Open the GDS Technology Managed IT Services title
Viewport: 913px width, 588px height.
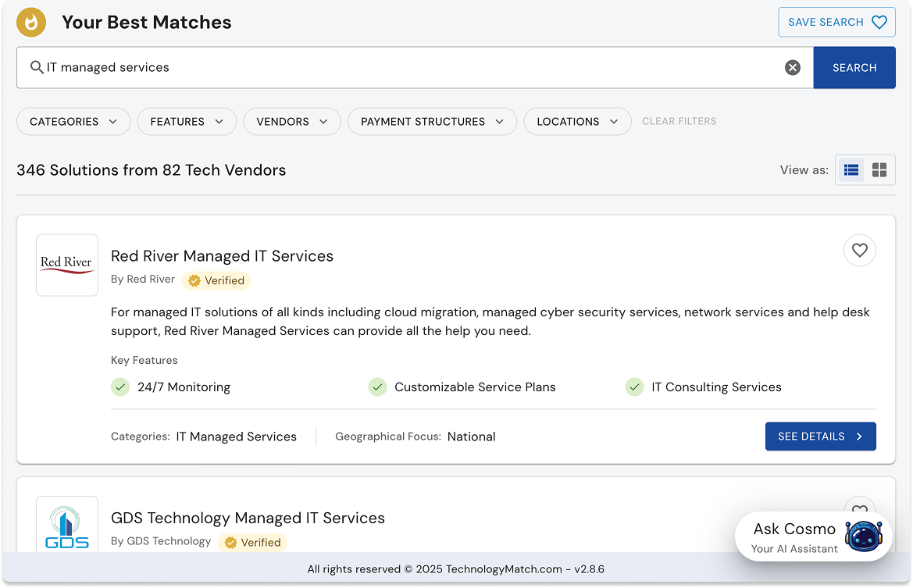coord(248,519)
